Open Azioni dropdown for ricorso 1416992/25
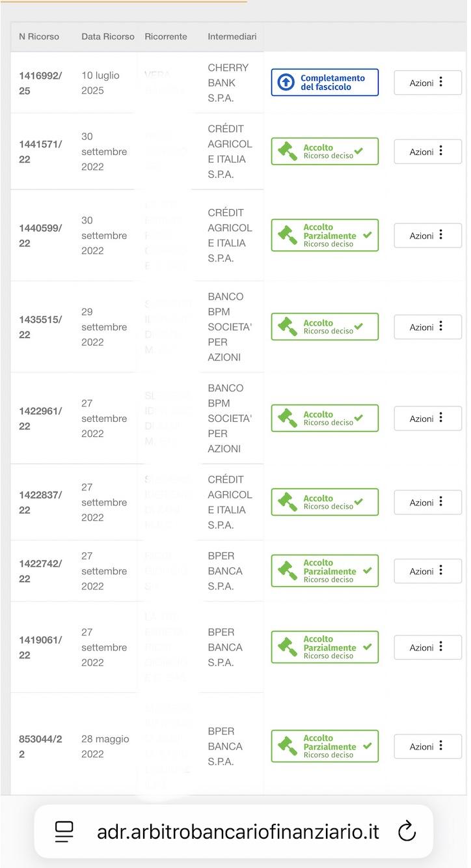The image size is (471, 868). [427, 83]
